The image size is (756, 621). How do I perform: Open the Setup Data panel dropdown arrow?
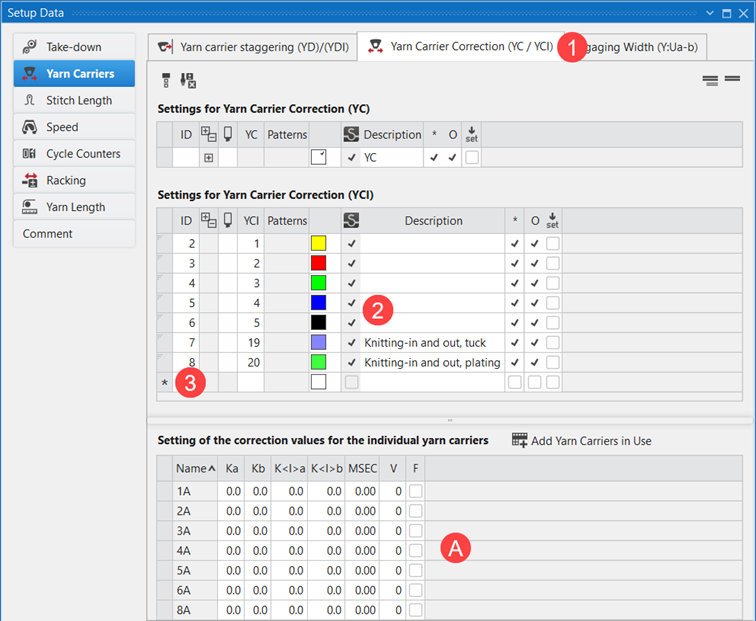pos(711,12)
